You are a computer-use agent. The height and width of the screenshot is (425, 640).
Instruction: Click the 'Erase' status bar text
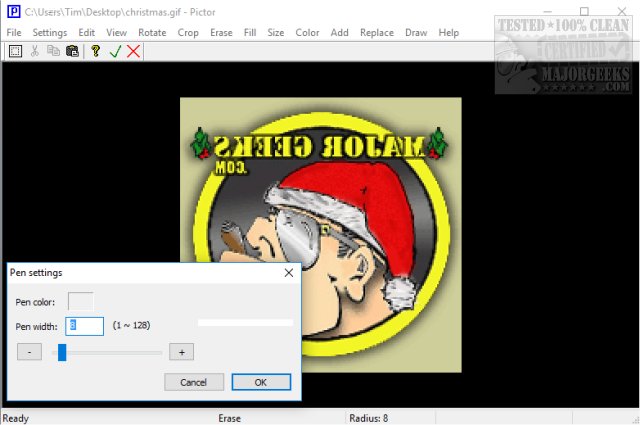click(x=229, y=418)
